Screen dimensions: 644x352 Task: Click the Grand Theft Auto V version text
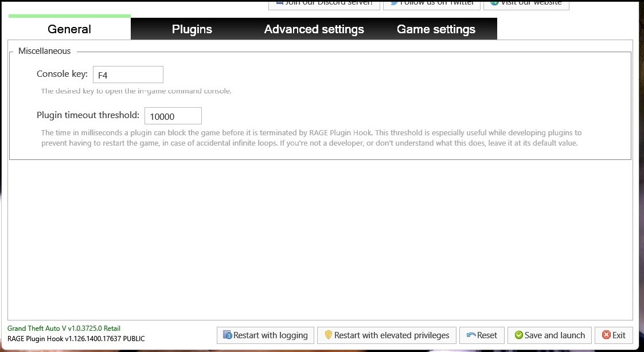64,328
